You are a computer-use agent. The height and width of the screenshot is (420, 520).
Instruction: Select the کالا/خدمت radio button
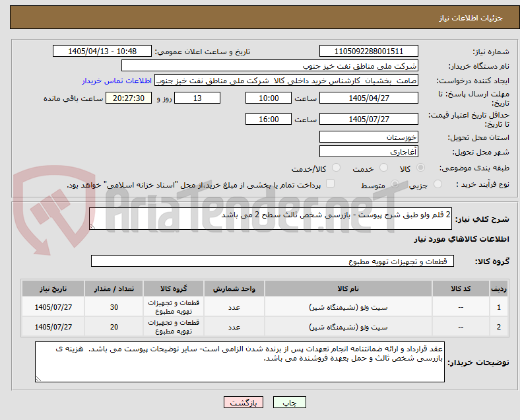tap(337, 168)
